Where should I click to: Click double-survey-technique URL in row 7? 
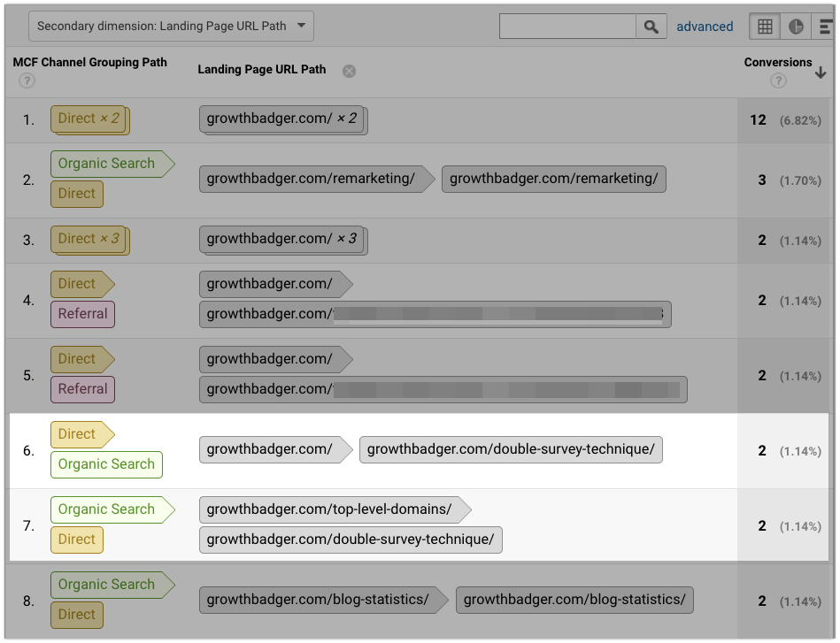pyautogui.click(x=351, y=540)
